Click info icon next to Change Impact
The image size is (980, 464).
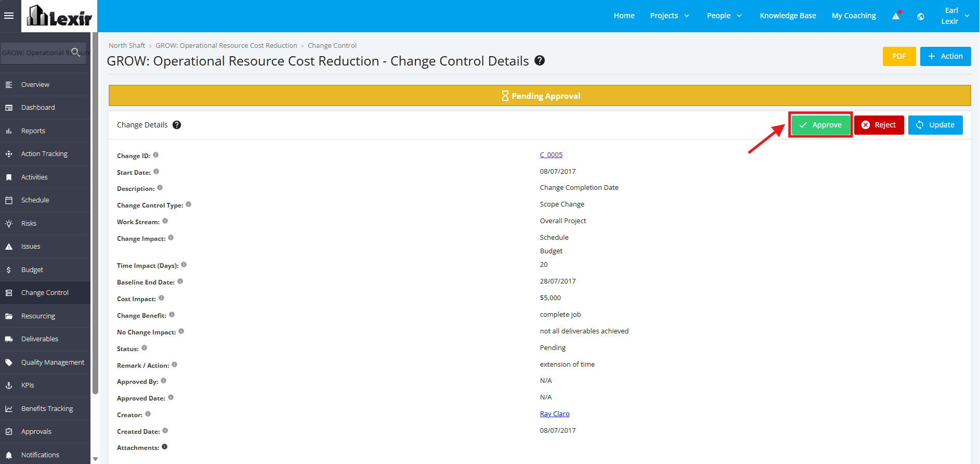coord(171,238)
